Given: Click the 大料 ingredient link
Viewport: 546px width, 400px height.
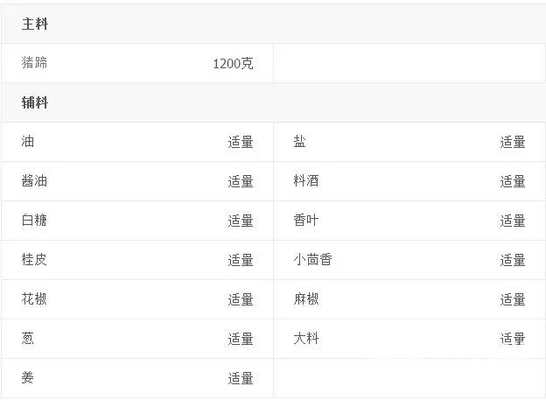Looking at the screenshot, I should [306, 338].
